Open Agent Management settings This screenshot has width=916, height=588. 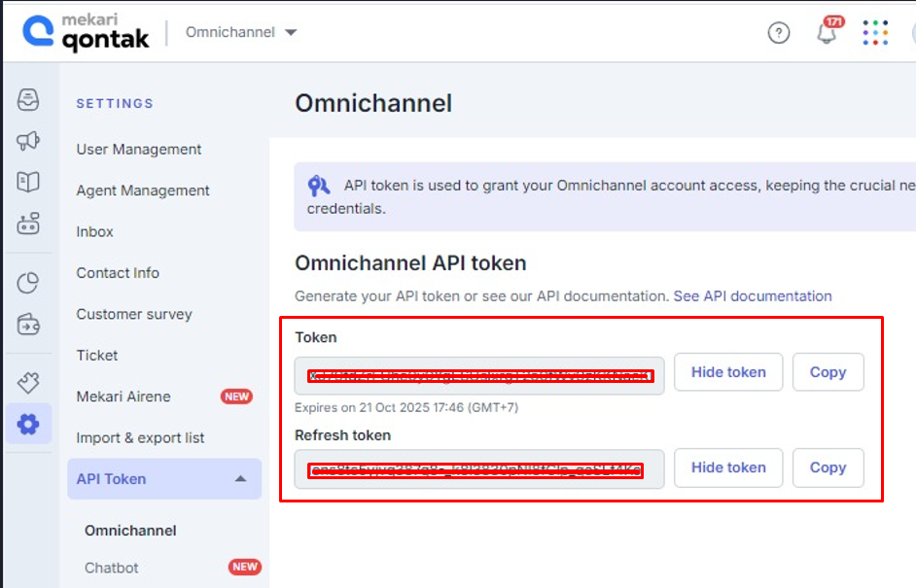click(143, 190)
